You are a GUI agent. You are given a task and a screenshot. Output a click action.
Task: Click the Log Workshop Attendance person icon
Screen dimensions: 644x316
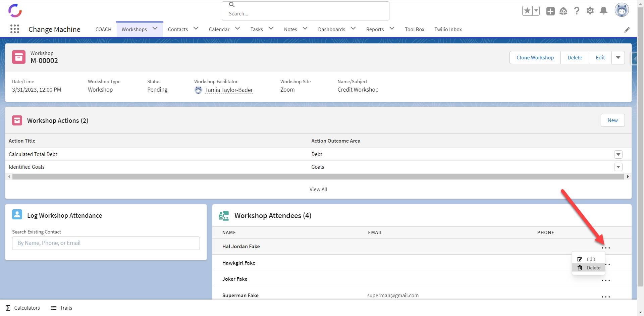point(17,214)
